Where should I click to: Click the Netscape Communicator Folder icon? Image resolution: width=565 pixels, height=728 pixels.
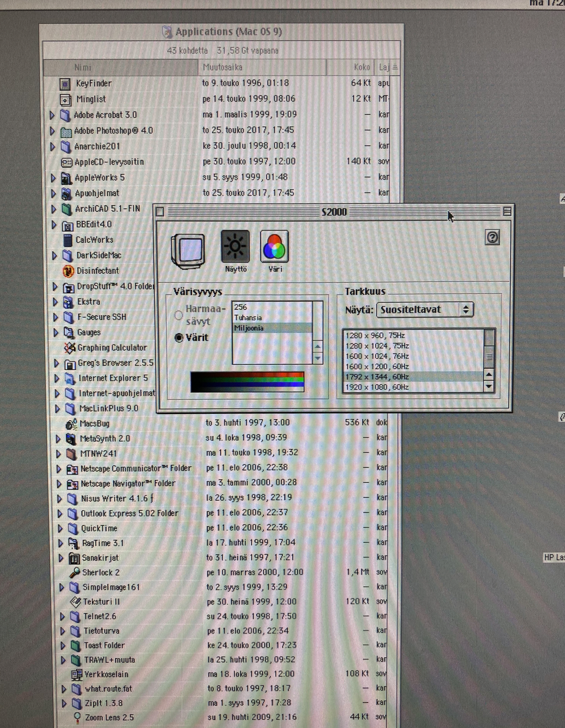coord(72,469)
